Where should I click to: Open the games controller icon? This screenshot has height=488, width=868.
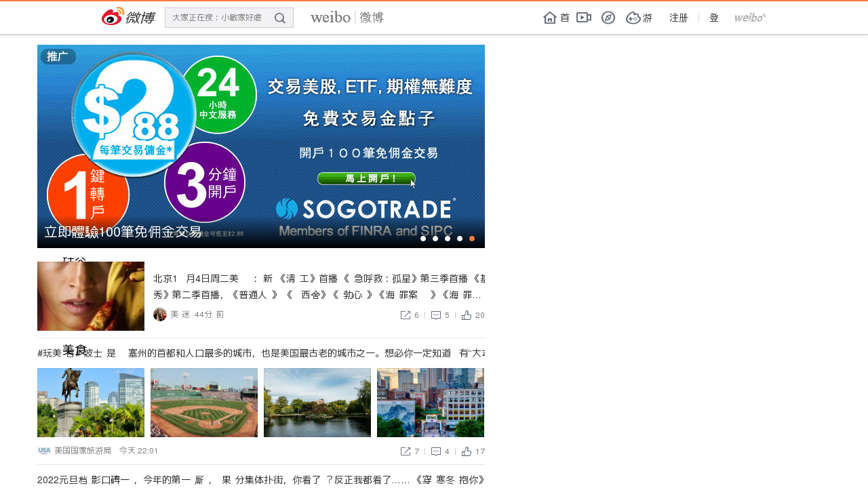point(633,18)
